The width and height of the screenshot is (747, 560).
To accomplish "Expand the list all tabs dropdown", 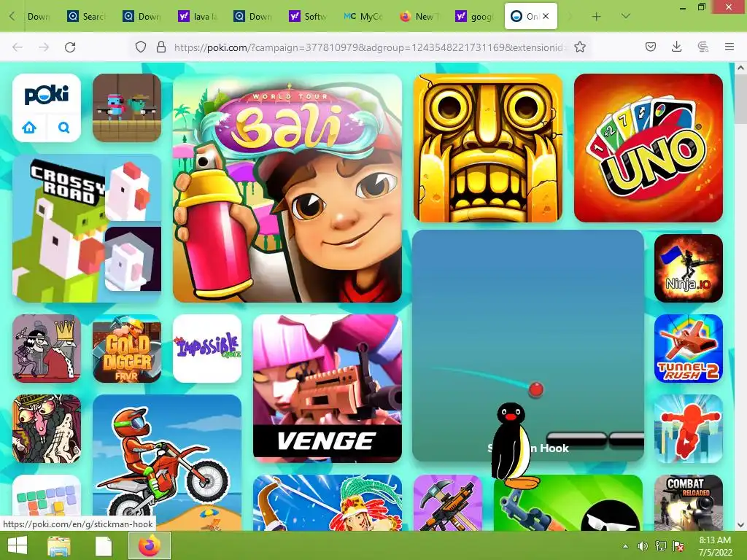I will [x=625, y=16].
